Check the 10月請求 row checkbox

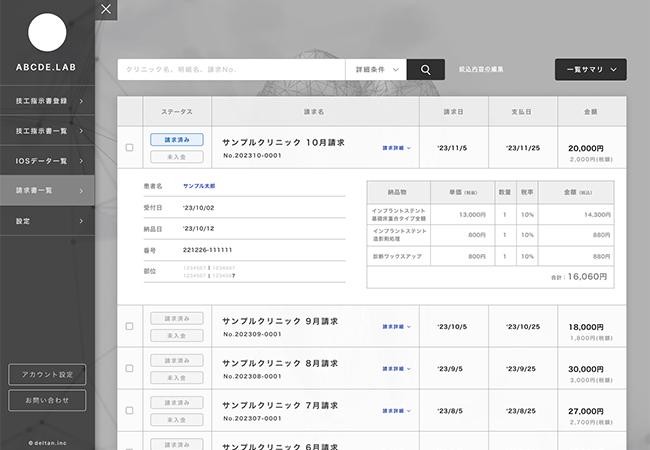click(129, 148)
